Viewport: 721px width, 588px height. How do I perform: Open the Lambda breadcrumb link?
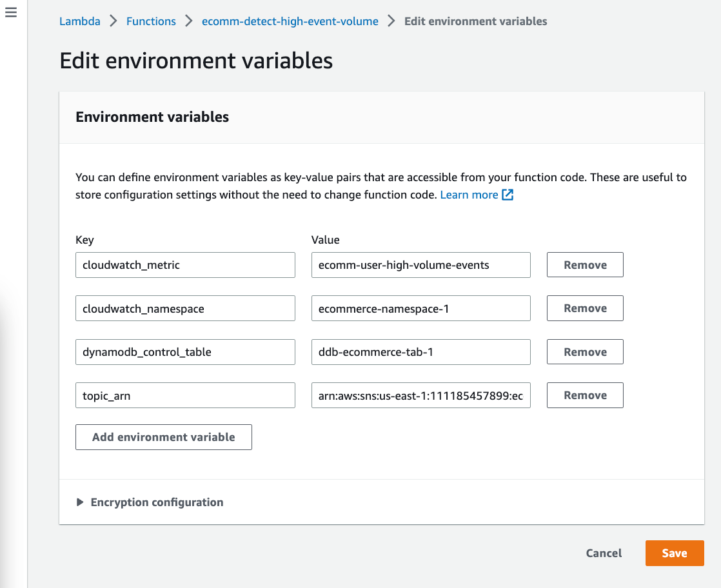point(79,21)
